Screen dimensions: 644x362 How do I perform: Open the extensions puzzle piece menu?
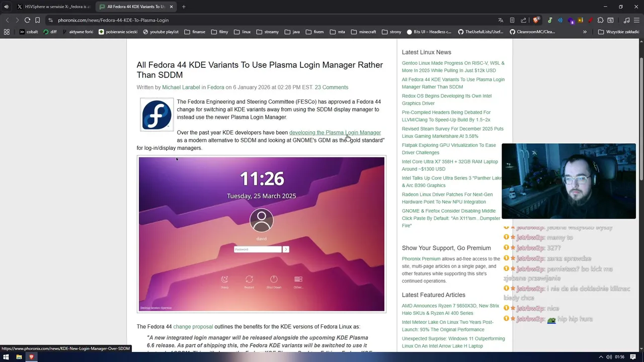tap(600, 20)
